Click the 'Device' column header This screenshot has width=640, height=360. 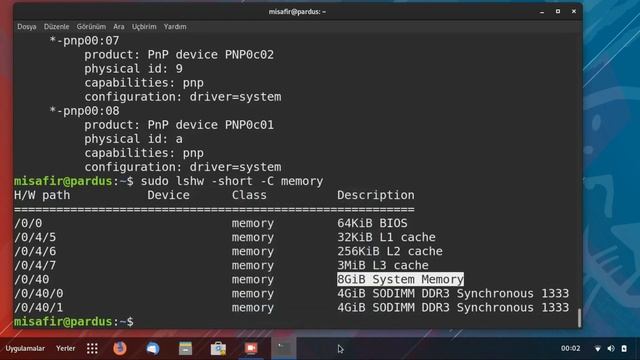coord(168,195)
